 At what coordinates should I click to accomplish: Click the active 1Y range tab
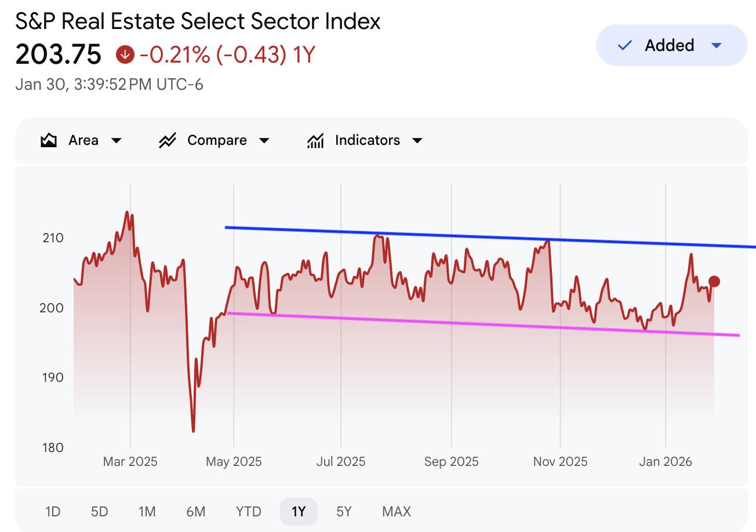[x=299, y=512]
